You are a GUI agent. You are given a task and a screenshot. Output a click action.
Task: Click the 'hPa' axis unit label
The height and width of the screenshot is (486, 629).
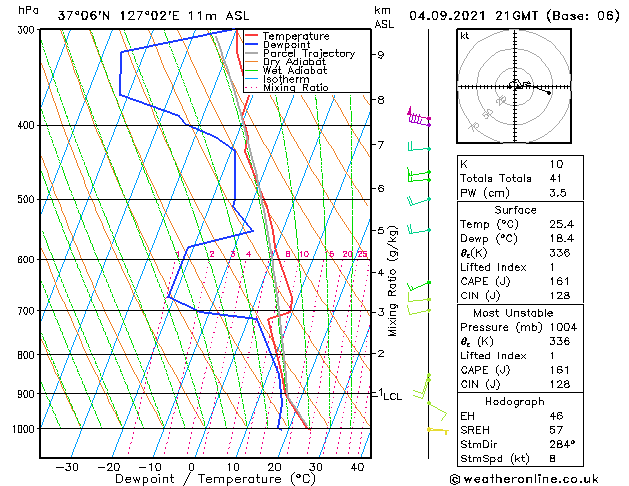(28, 11)
